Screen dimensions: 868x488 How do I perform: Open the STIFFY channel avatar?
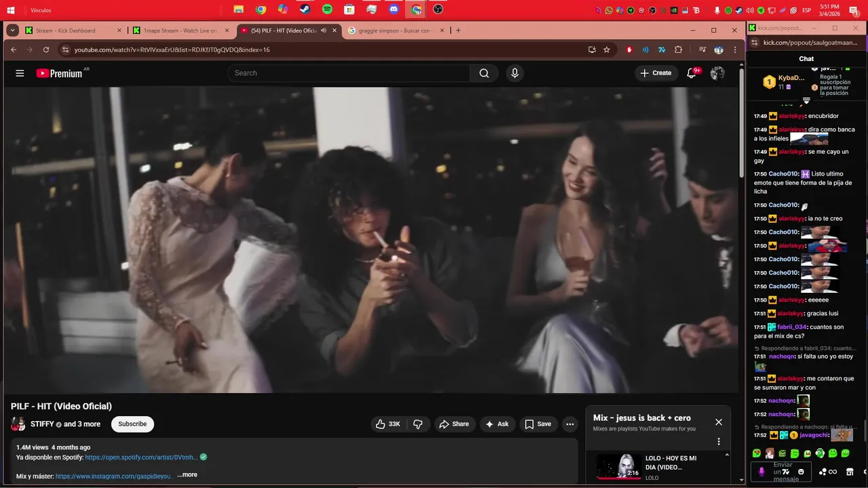click(18, 424)
